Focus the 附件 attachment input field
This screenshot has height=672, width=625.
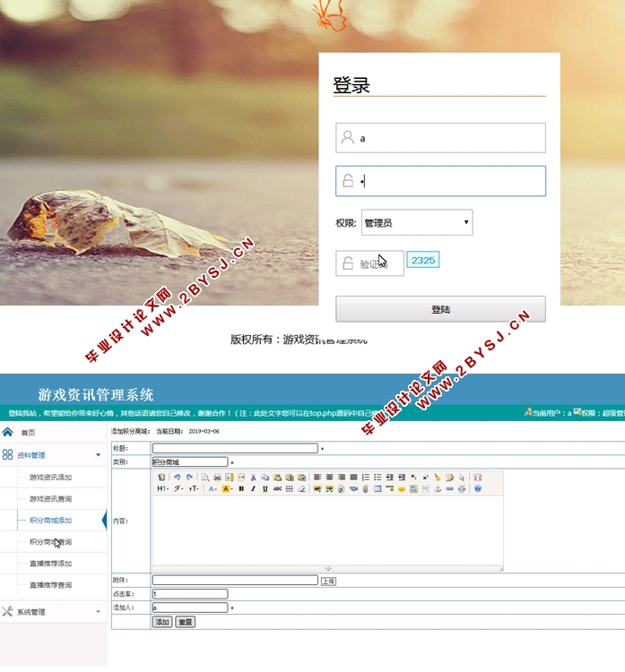(x=235, y=580)
